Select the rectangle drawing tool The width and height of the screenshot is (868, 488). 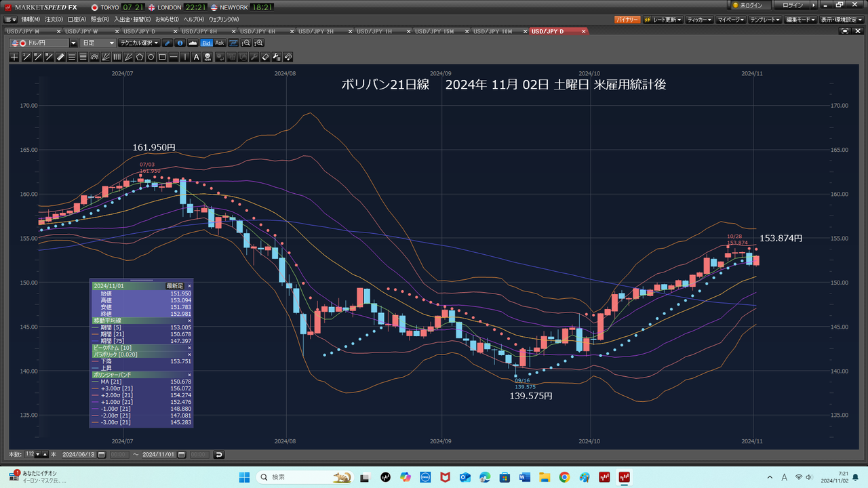pyautogui.click(x=163, y=57)
